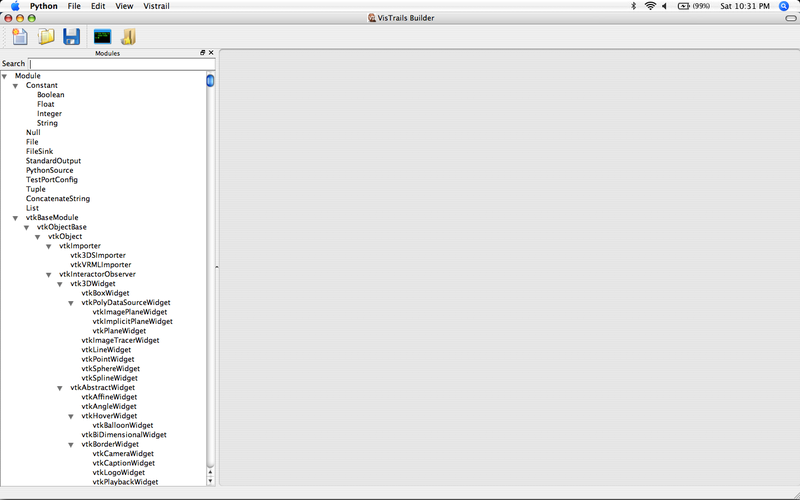Screen dimensions: 800x500
Task: Collapse the vtk3DWidget tree node
Action: tap(60, 284)
